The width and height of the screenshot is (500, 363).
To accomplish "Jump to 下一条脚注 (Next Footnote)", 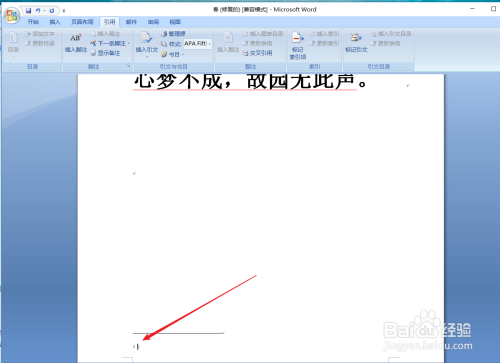I will pyautogui.click(x=108, y=43).
